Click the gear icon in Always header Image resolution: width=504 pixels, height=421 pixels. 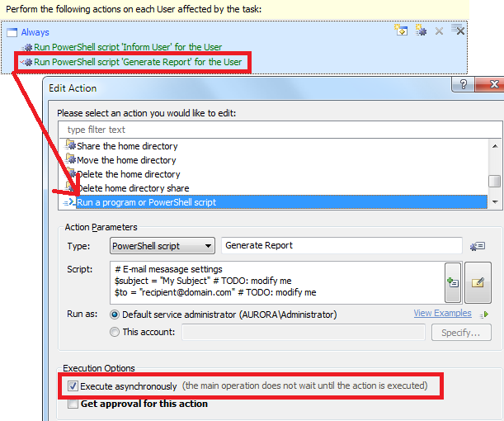pos(421,31)
